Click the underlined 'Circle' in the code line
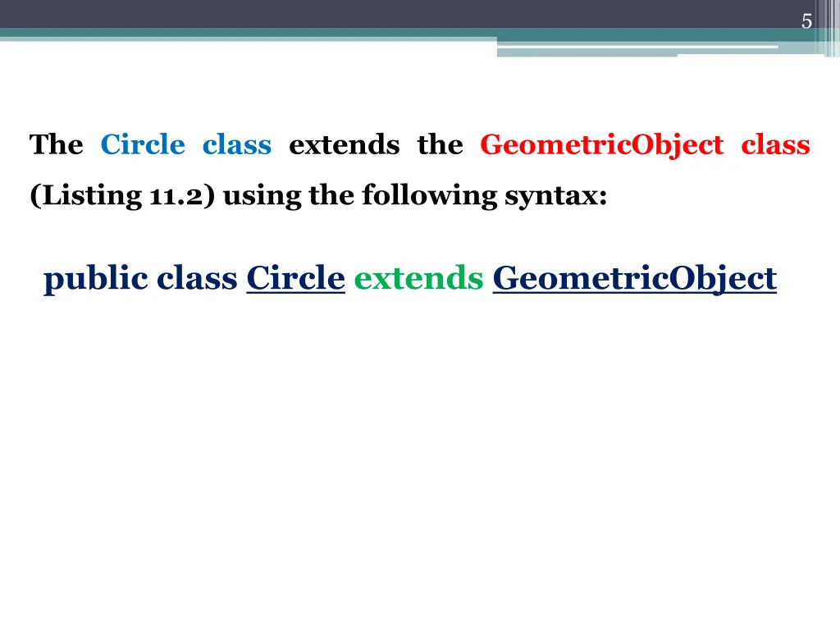Screen dimensions: 840x630 pos(295,278)
